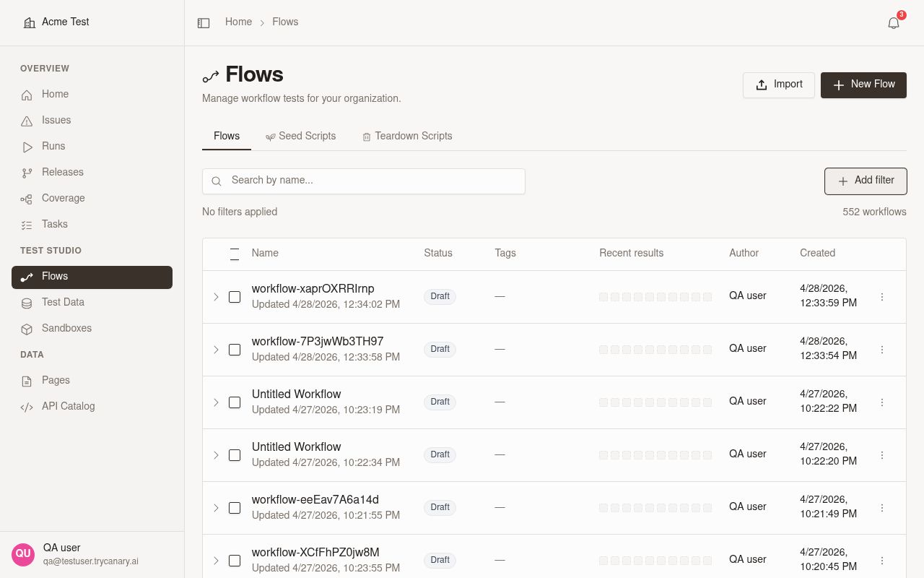The width and height of the screenshot is (924, 578).
Task: Click the Runs play icon
Action: coord(27,147)
